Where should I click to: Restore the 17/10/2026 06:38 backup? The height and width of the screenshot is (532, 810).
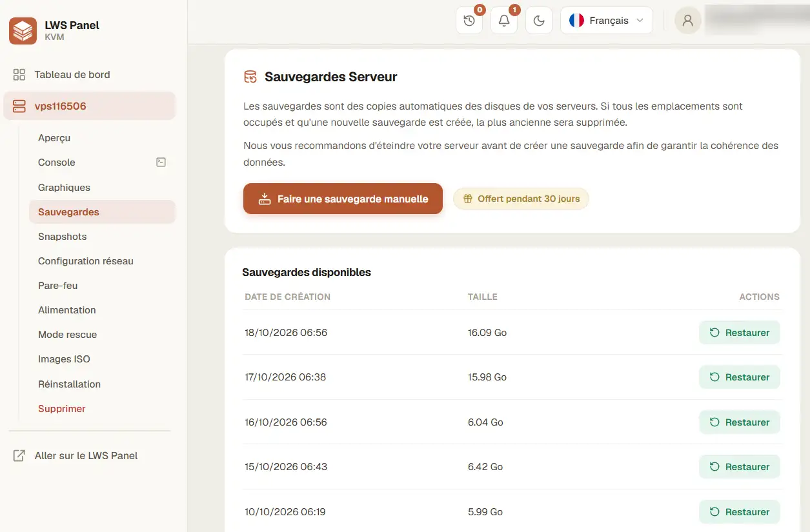click(x=740, y=377)
